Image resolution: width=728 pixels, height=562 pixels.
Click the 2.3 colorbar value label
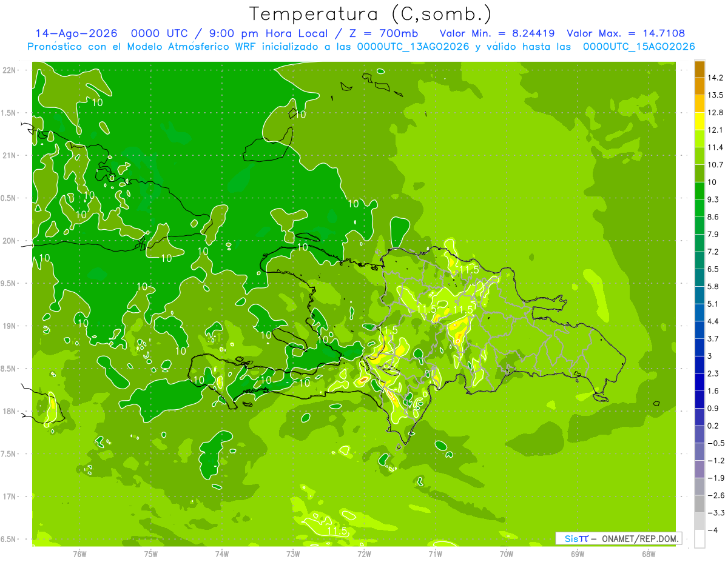click(x=714, y=373)
